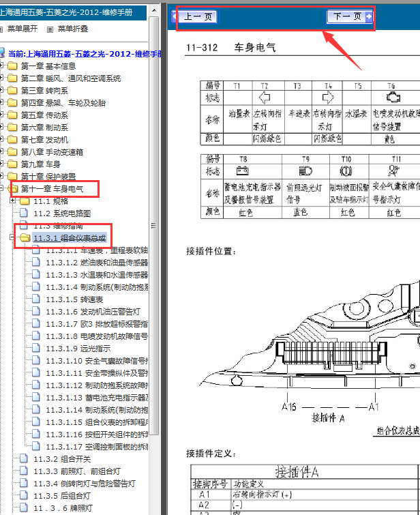Collapse the 11.3.1 组合仪表总成 node
This screenshot has height=515, width=420.
coord(13,238)
